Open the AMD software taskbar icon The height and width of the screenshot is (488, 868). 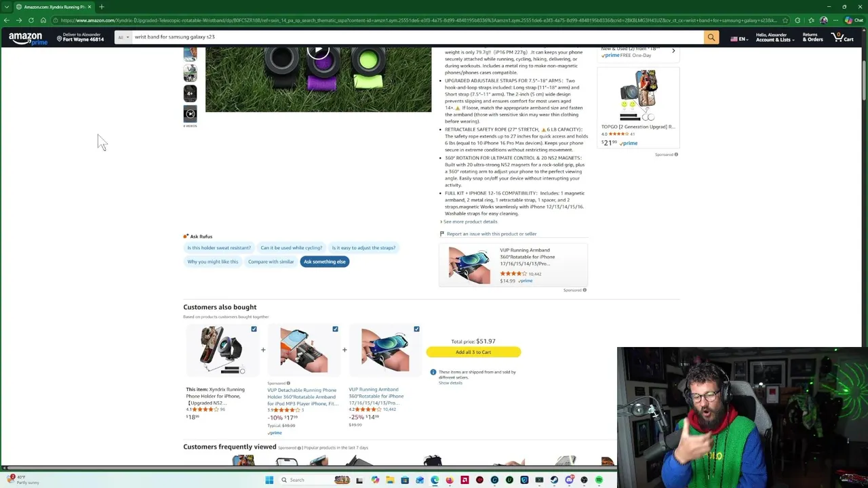click(465, 480)
